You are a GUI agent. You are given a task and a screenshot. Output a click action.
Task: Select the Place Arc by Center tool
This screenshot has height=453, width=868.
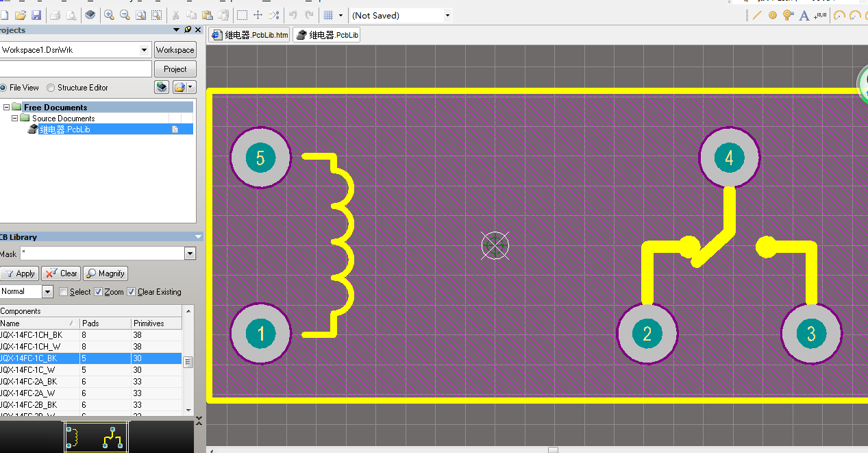pos(839,15)
